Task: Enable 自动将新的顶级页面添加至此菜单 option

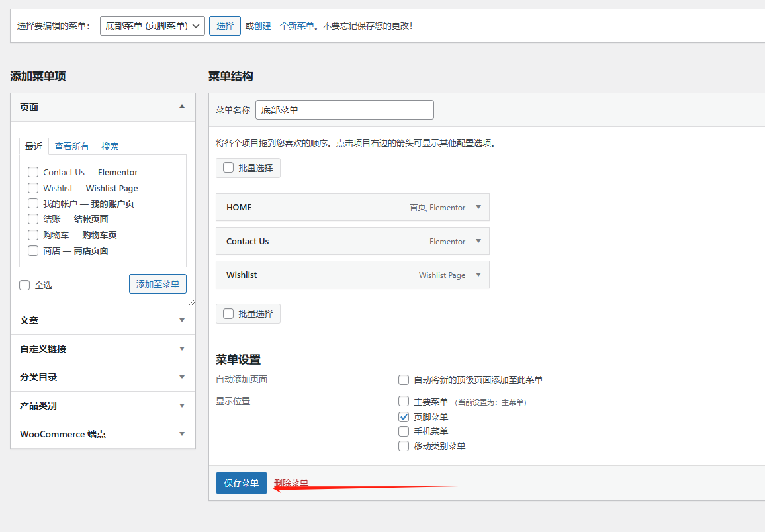Action: (x=403, y=379)
